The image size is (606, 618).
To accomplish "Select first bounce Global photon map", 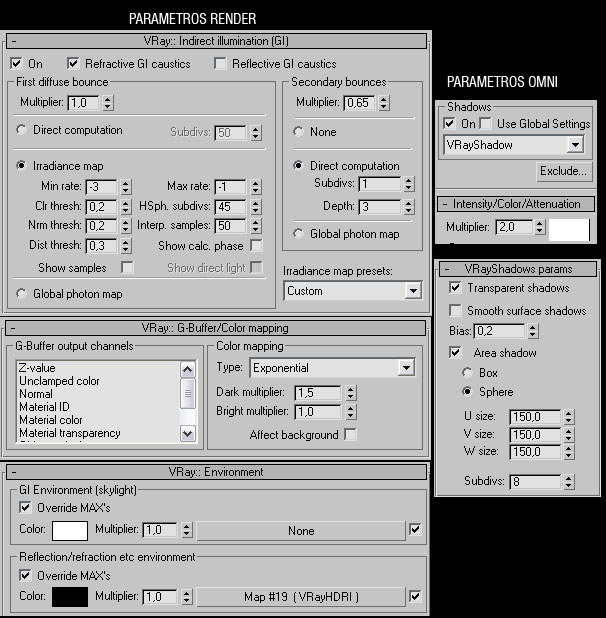I will pos(21,294).
